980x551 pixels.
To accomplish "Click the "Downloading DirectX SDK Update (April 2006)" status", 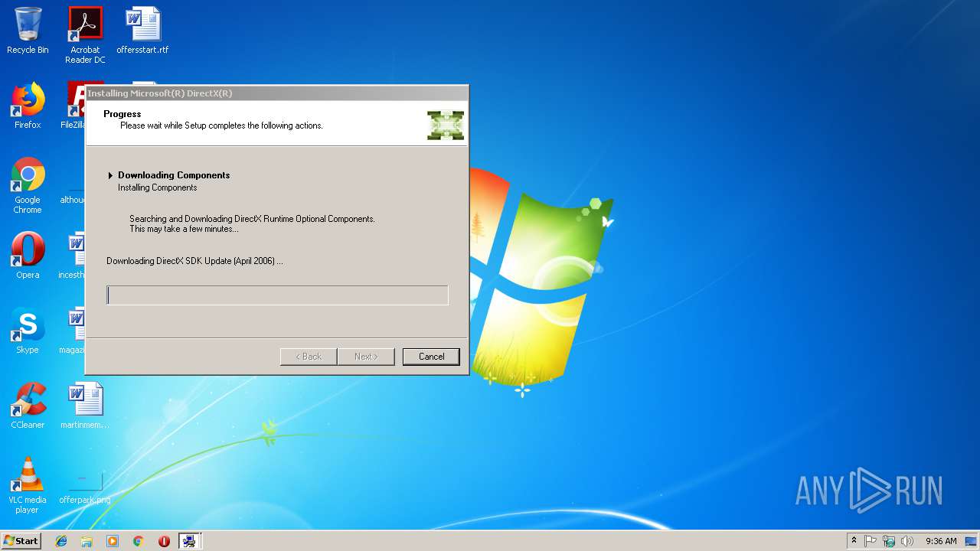I will 194,261.
